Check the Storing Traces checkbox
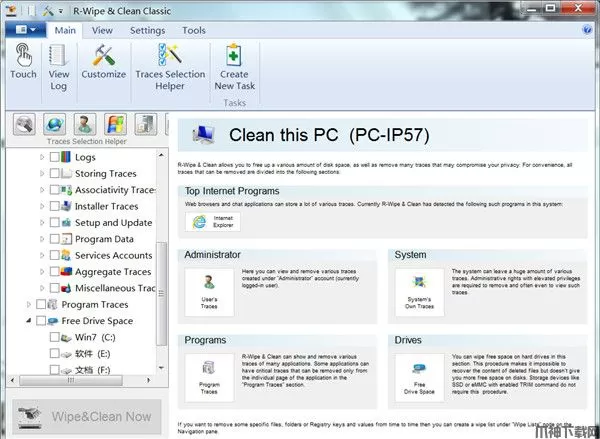600x439 pixels. point(55,174)
